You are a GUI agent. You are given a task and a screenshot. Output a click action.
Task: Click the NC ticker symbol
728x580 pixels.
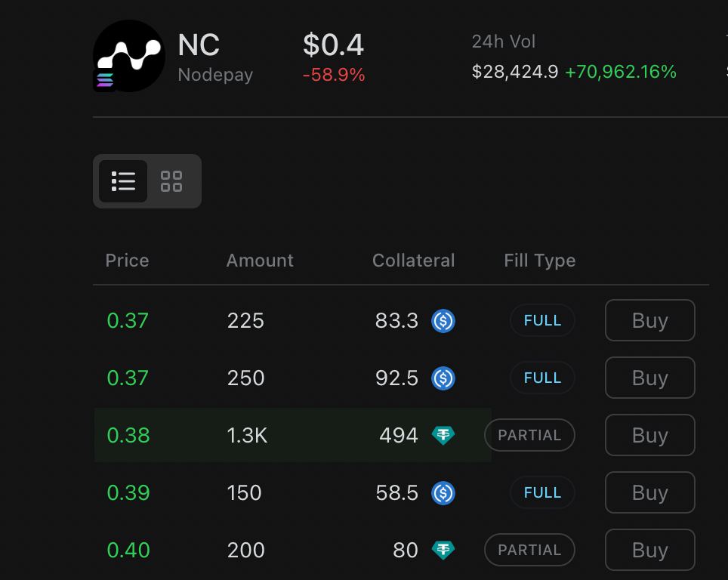coord(199,45)
